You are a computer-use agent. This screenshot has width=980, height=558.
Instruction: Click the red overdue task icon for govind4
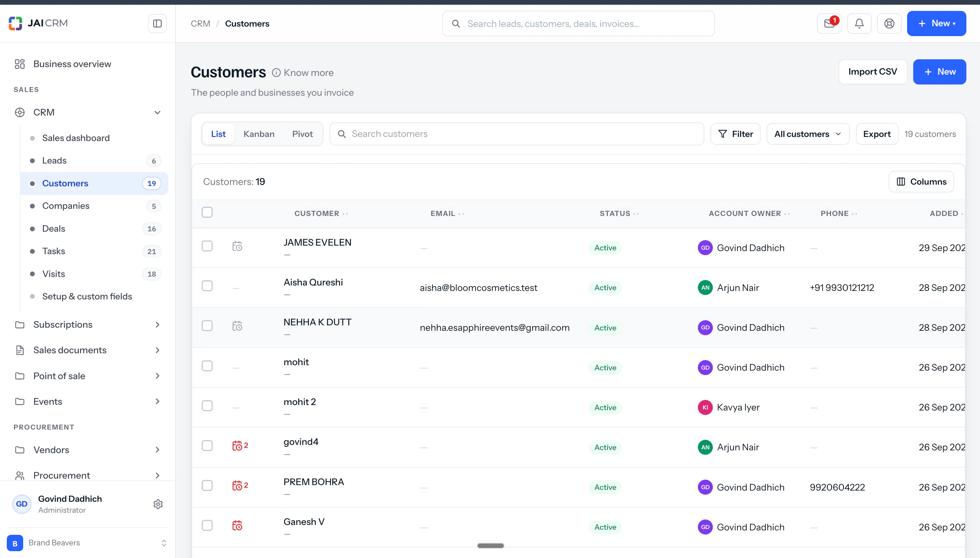240,446
